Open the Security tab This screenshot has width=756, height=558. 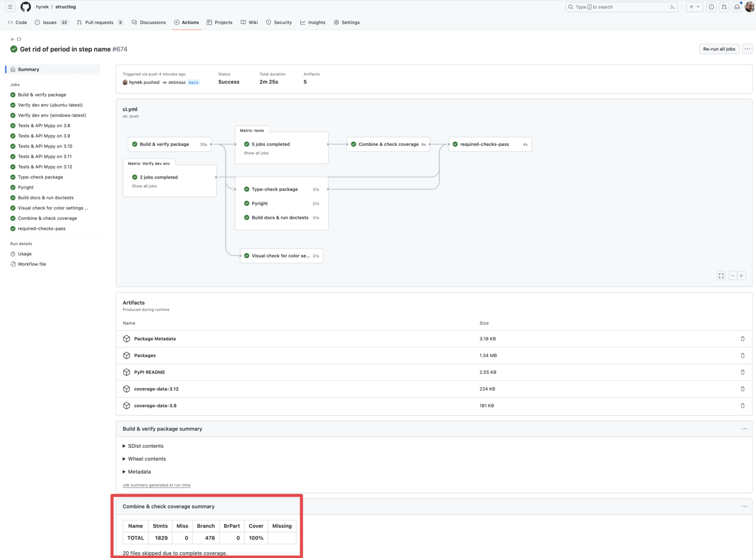279,22
